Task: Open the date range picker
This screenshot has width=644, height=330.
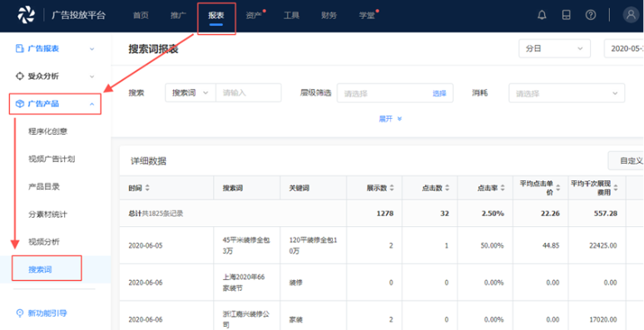Action: [x=624, y=48]
